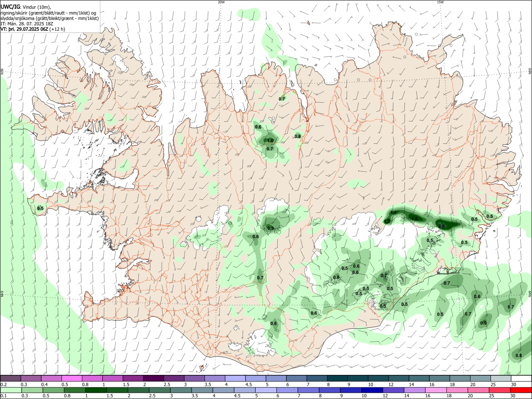Click the '0.5' value on the western peninsula
This screenshot has width=532, height=399.
click(40, 209)
